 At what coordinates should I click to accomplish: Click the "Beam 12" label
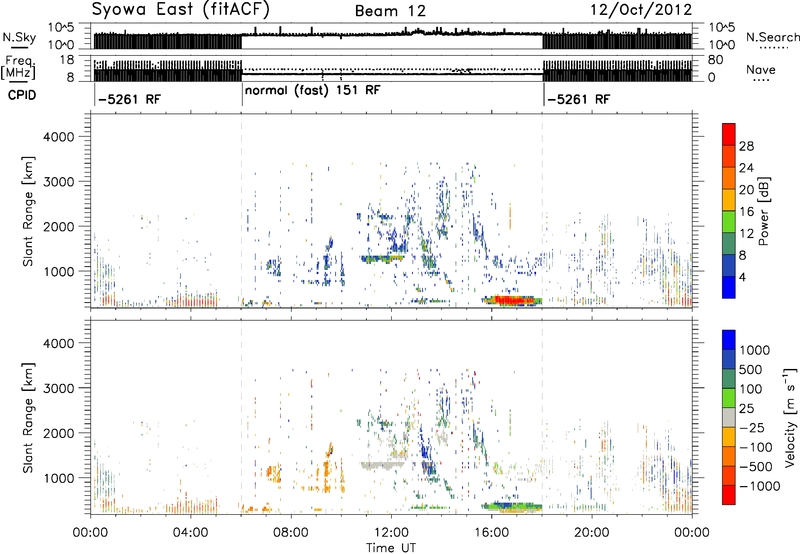point(390,11)
